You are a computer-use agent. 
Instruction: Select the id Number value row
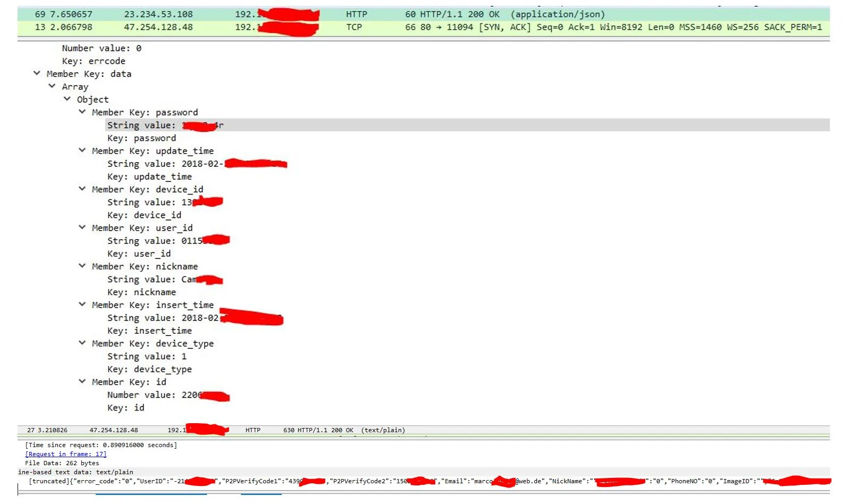(169, 395)
